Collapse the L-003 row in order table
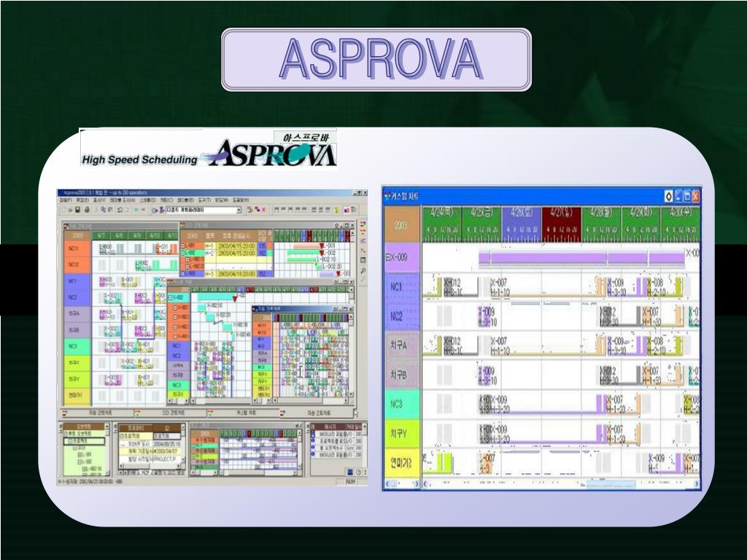This screenshot has height=560, width=747. click(x=182, y=274)
